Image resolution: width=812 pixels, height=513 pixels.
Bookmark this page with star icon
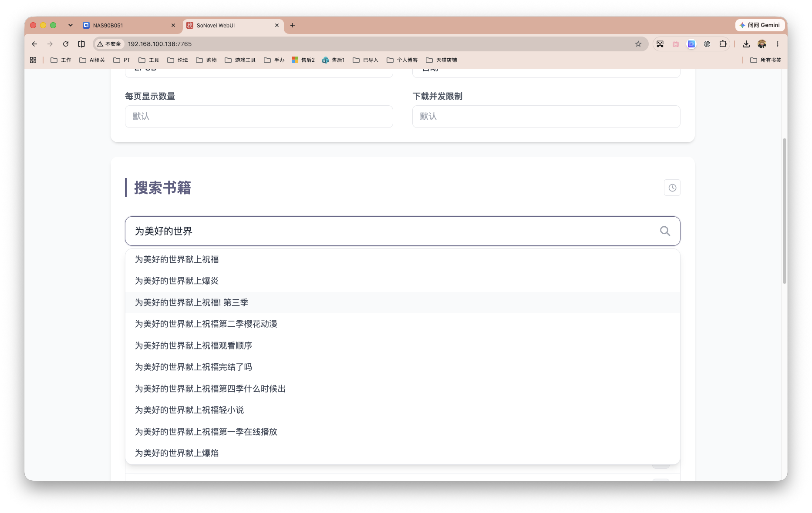pyautogui.click(x=638, y=44)
